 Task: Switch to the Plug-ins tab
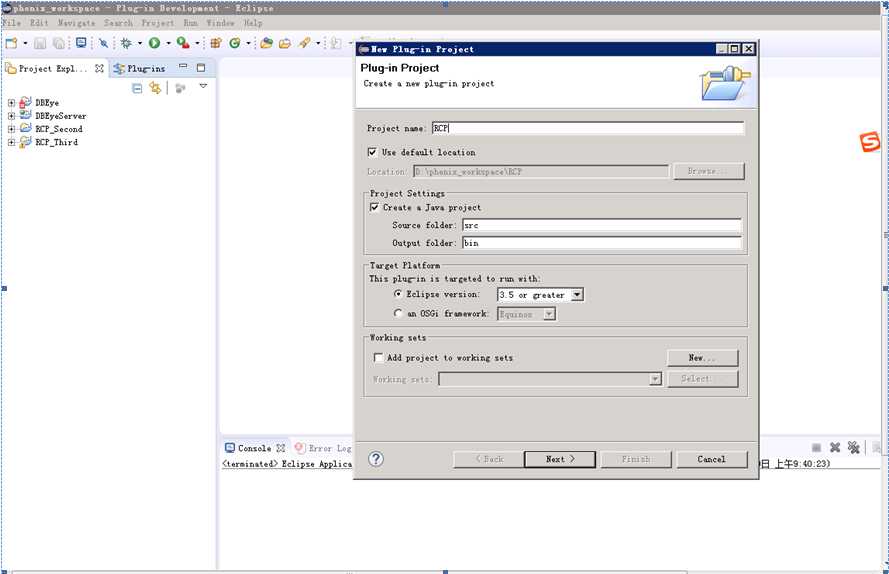139,69
